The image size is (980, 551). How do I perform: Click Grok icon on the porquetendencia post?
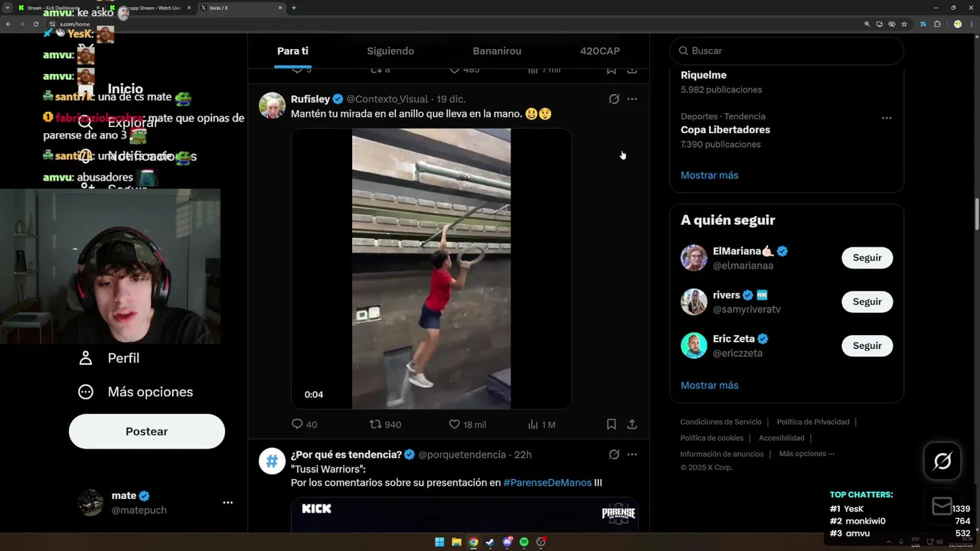(614, 455)
